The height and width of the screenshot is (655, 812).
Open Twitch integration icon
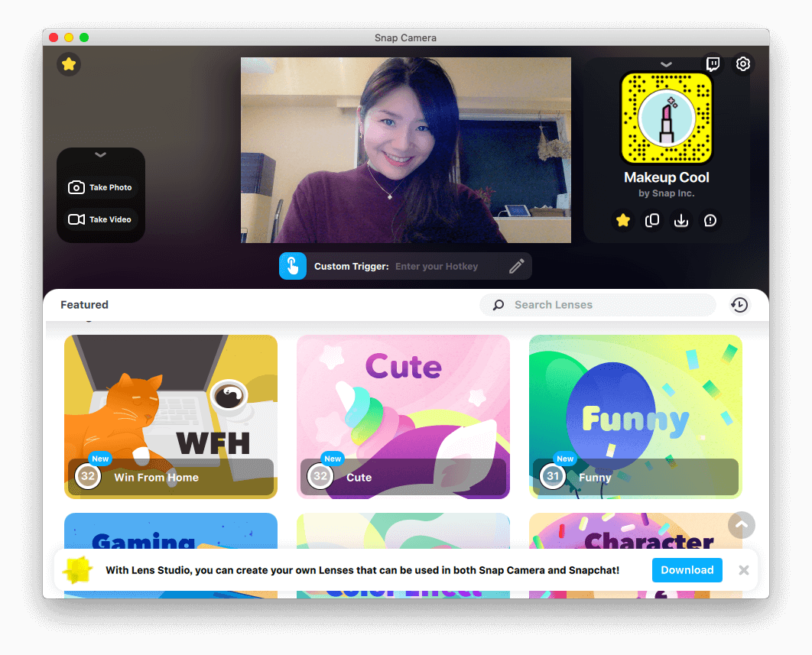(713, 64)
